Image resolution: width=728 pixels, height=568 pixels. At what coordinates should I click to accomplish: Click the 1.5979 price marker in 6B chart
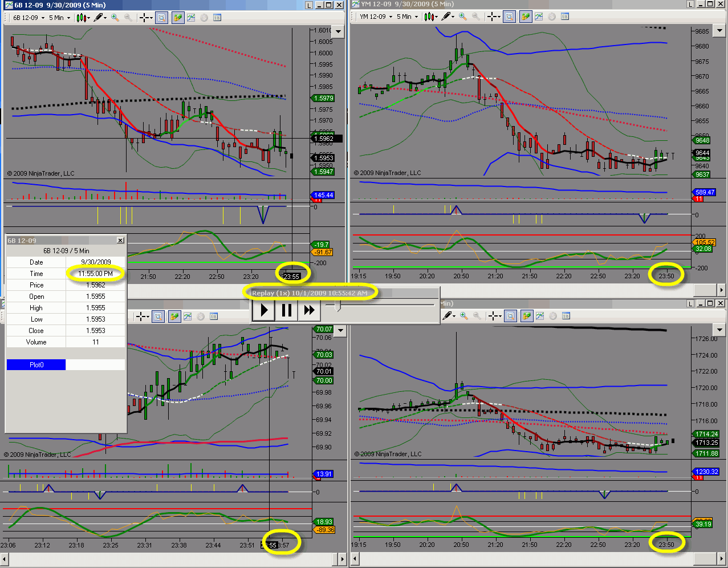pos(323,98)
